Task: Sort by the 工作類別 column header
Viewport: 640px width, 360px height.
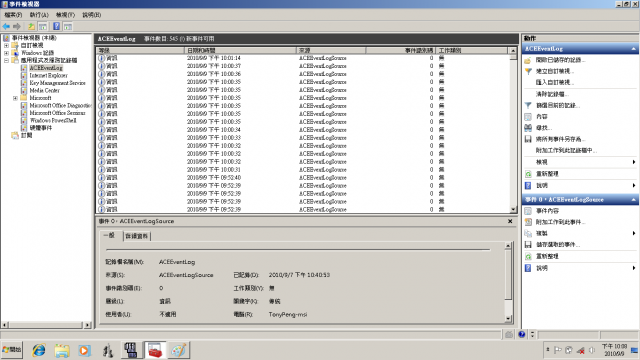Action: (x=472, y=50)
